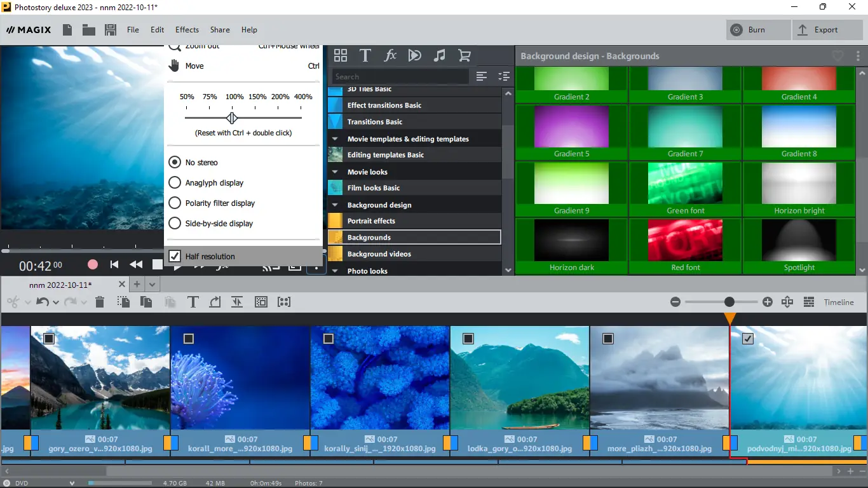Collapse the Movie looks category
This screenshot has width=868, height=488.
(335, 171)
